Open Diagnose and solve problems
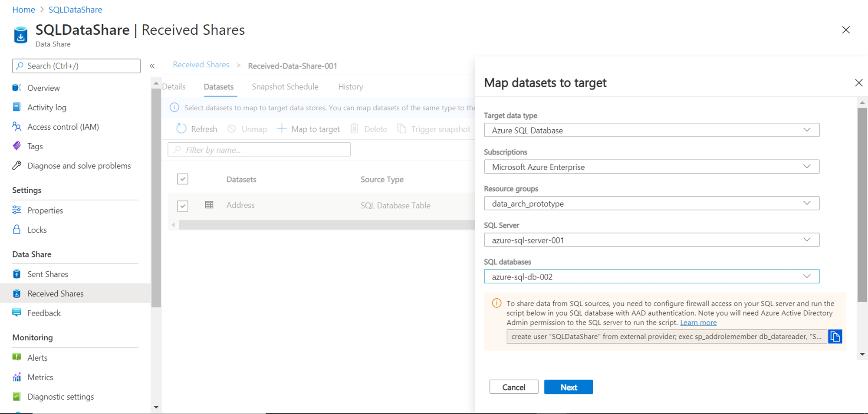Screen dimensions: 868x414 (x=79, y=166)
